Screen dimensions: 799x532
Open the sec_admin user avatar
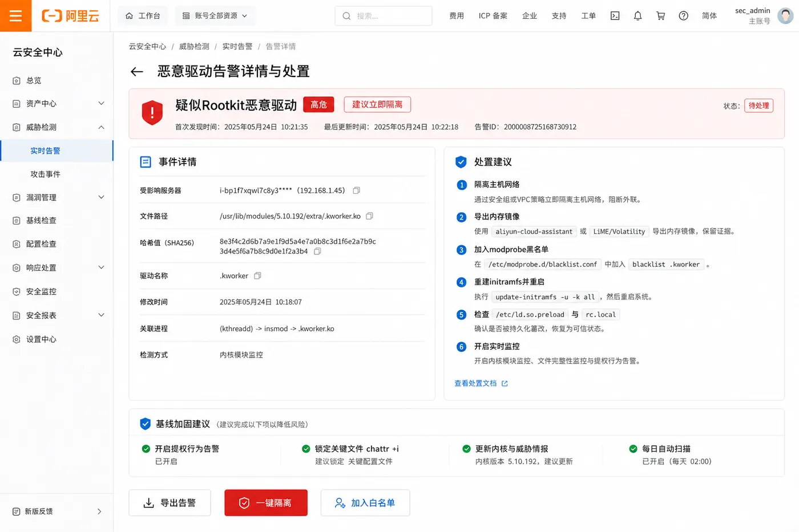785,16
